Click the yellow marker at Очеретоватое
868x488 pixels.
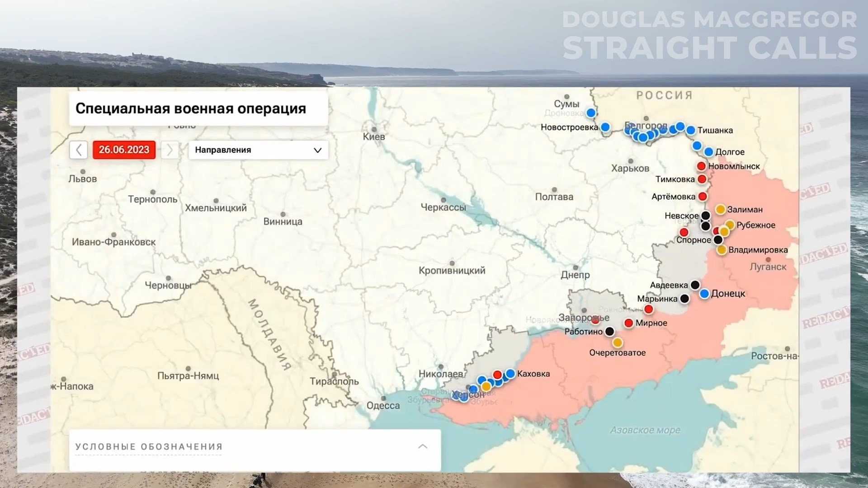point(618,343)
